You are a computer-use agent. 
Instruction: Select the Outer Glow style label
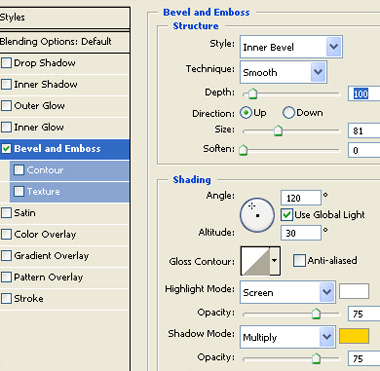(39, 106)
